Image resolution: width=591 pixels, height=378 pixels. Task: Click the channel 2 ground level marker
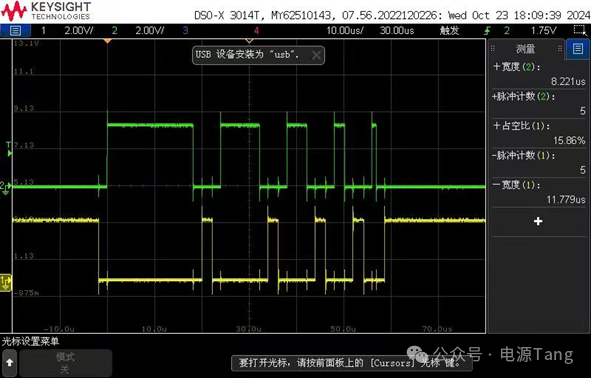click(5, 187)
